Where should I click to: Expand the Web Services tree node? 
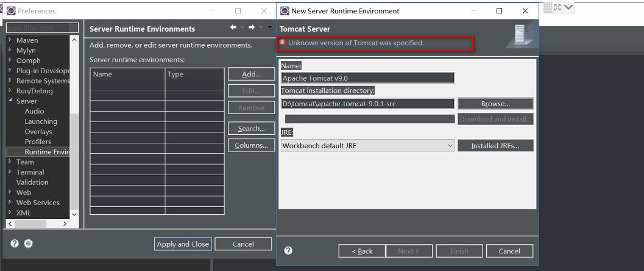[10, 202]
